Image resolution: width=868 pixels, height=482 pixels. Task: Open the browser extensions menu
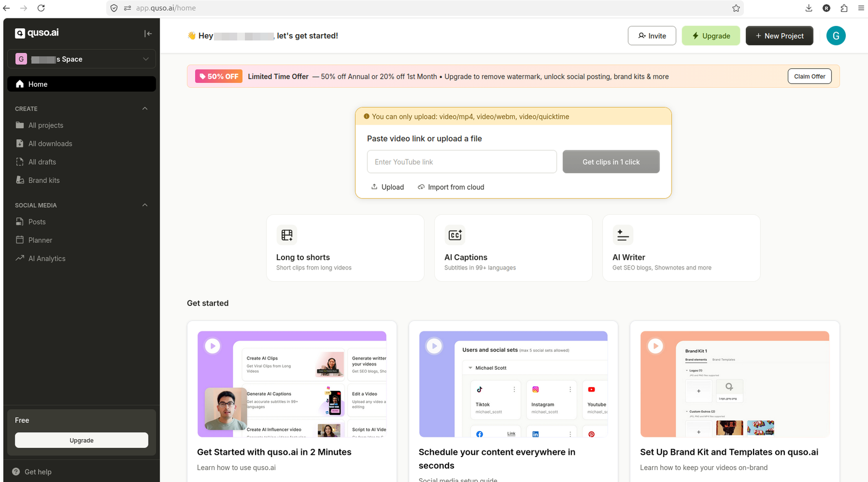pos(844,8)
